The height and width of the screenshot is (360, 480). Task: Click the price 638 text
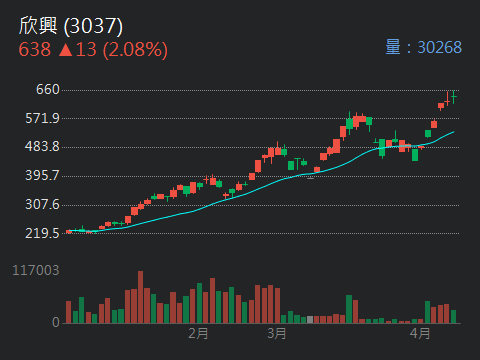[x=35, y=49]
